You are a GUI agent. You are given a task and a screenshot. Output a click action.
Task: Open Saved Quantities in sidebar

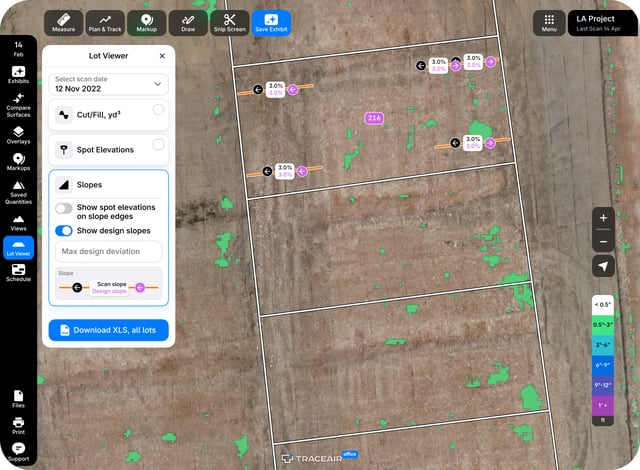18,193
